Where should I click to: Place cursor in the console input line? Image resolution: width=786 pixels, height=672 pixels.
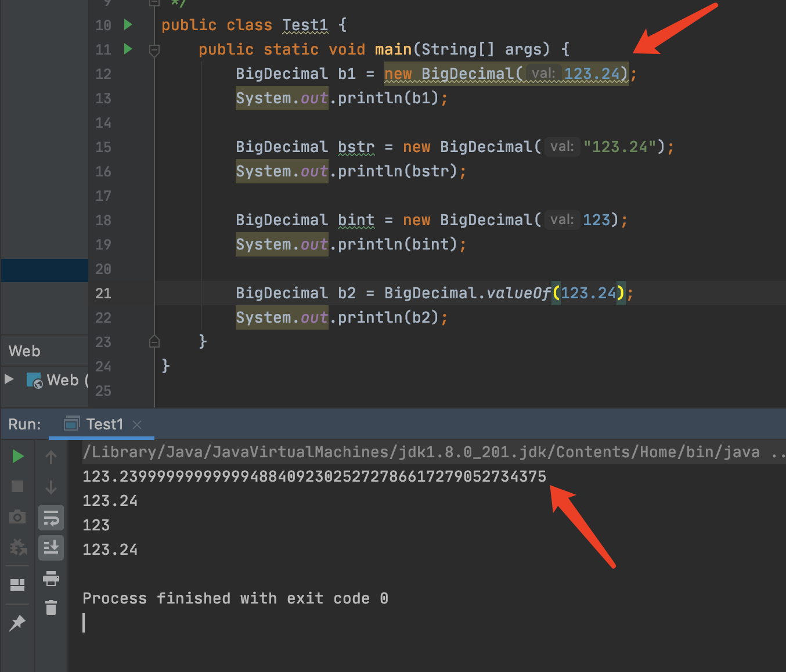tap(84, 623)
